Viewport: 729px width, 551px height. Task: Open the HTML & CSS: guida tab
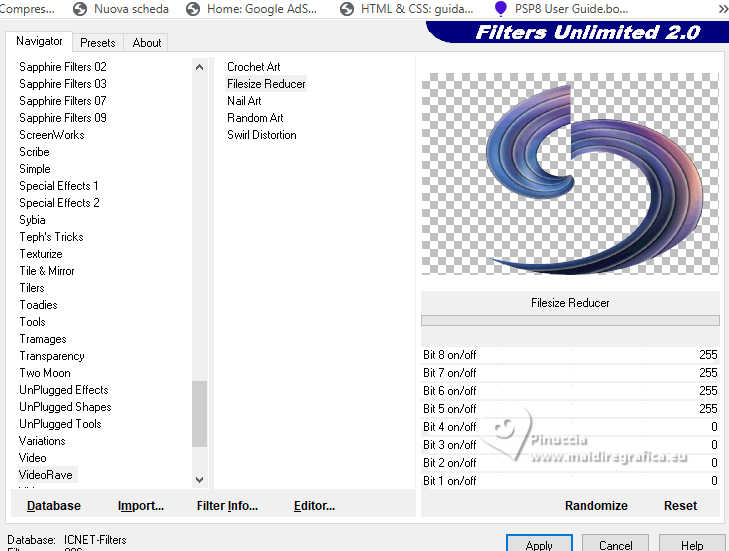407,8
